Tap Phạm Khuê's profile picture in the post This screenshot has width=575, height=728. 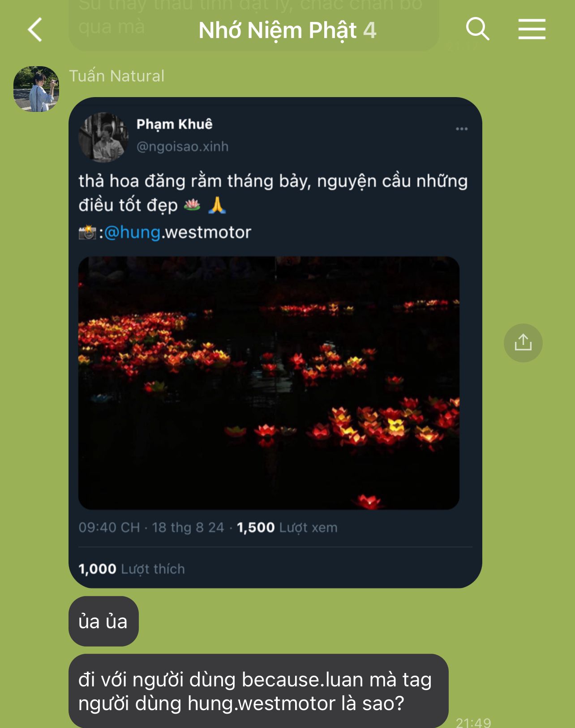[103, 137]
